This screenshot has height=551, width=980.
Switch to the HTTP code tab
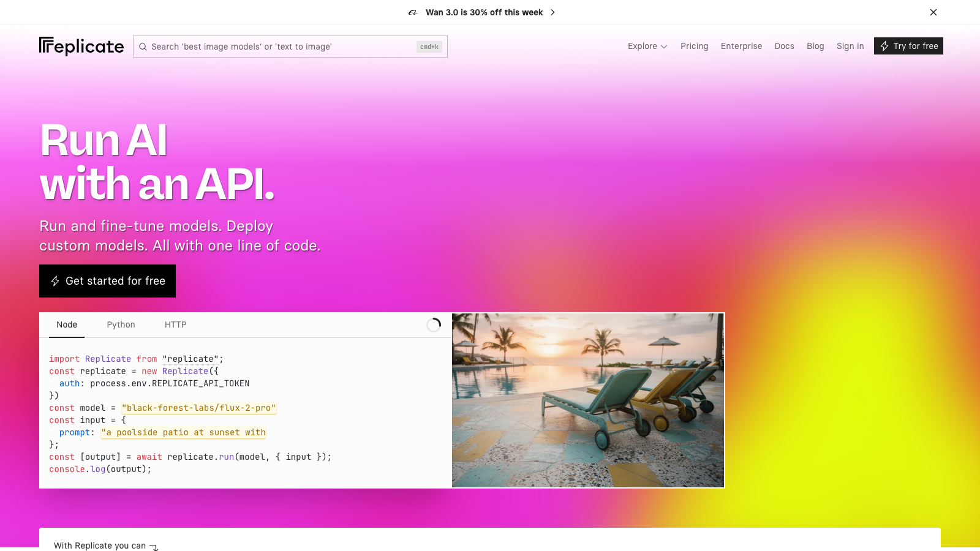(175, 325)
